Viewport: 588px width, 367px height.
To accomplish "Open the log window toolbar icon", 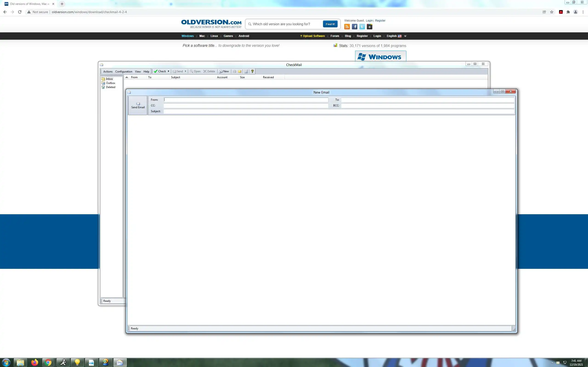I will pos(246,71).
